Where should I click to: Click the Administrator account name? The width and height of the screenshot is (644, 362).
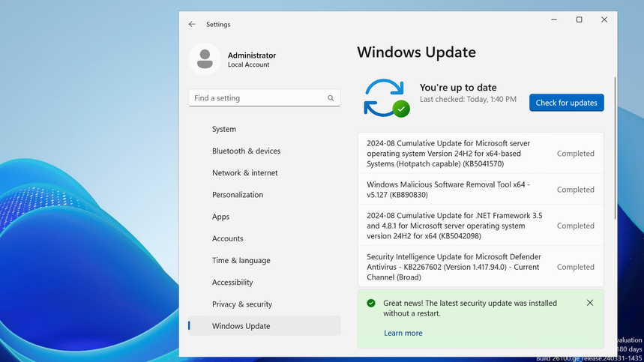(252, 55)
